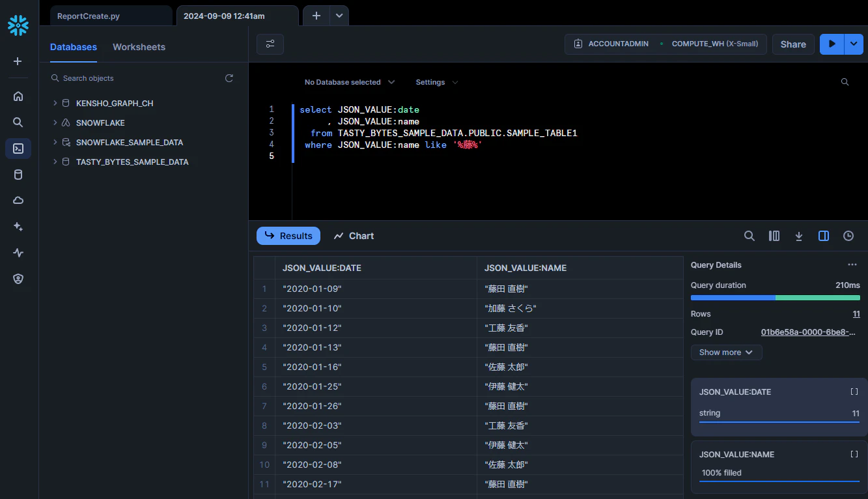Click the query duration progress bar

776,298
